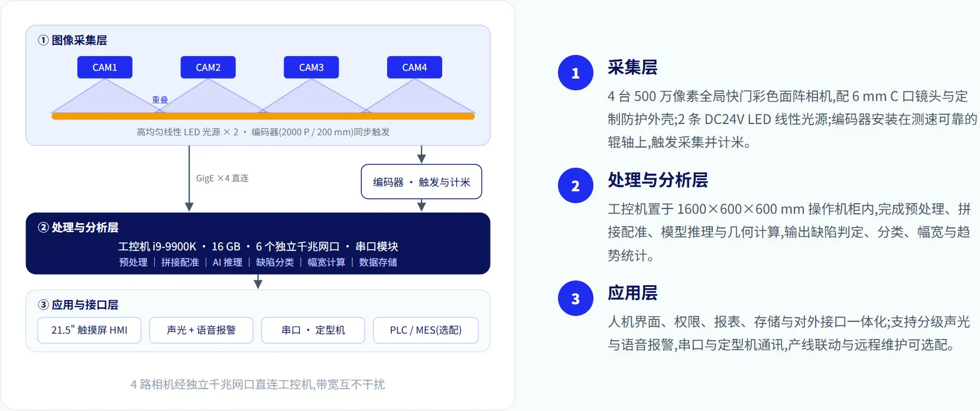Click the 声光 + 语音报警 box

201,330
